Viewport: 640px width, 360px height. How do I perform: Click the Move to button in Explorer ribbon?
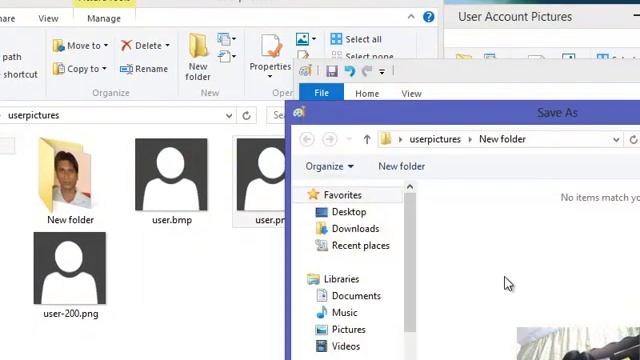point(80,45)
